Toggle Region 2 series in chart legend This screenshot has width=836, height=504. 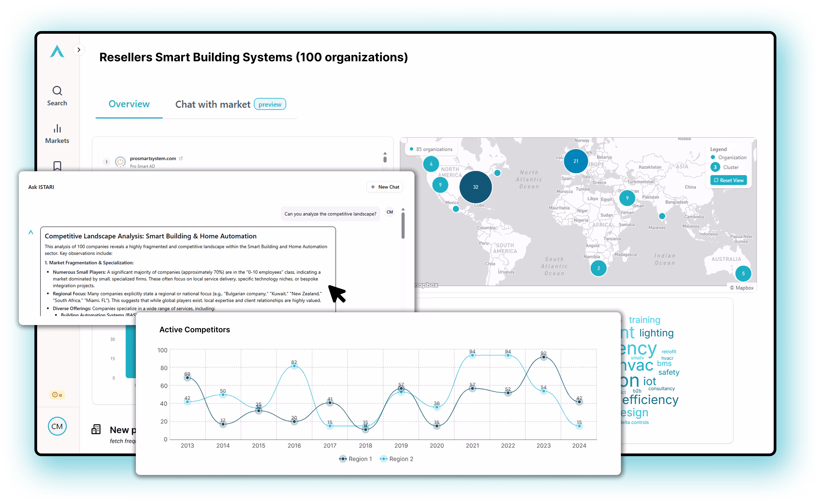[397, 459]
